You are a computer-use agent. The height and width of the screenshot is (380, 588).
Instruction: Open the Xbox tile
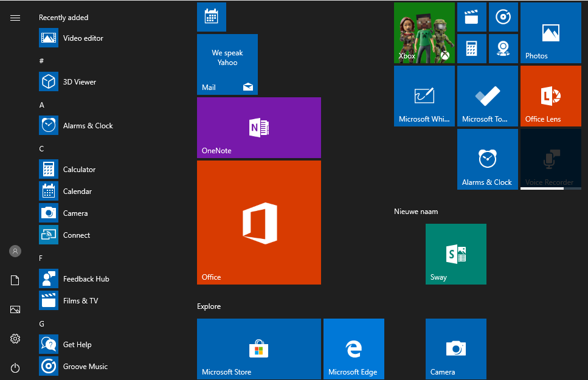click(x=424, y=33)
